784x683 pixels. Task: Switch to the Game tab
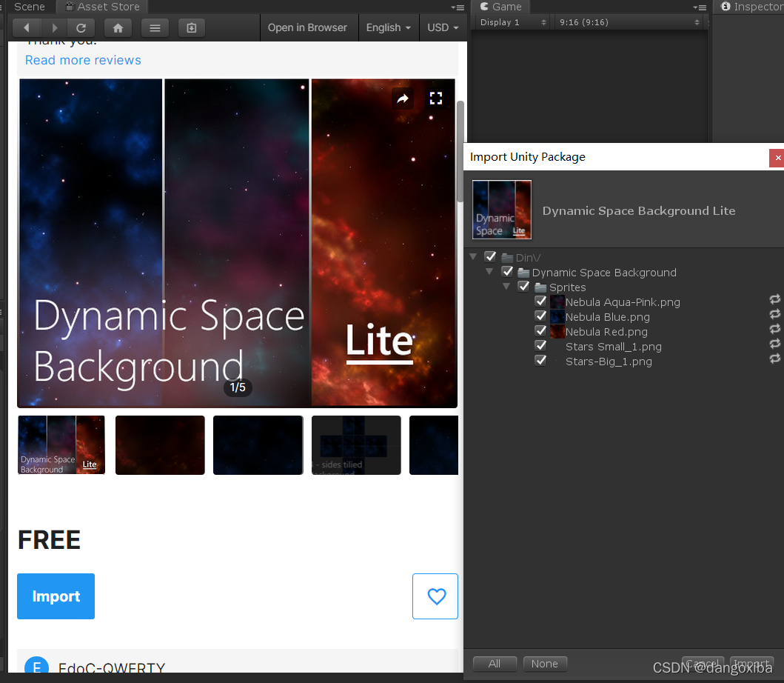pyautogui.click(x=500, y=7)
